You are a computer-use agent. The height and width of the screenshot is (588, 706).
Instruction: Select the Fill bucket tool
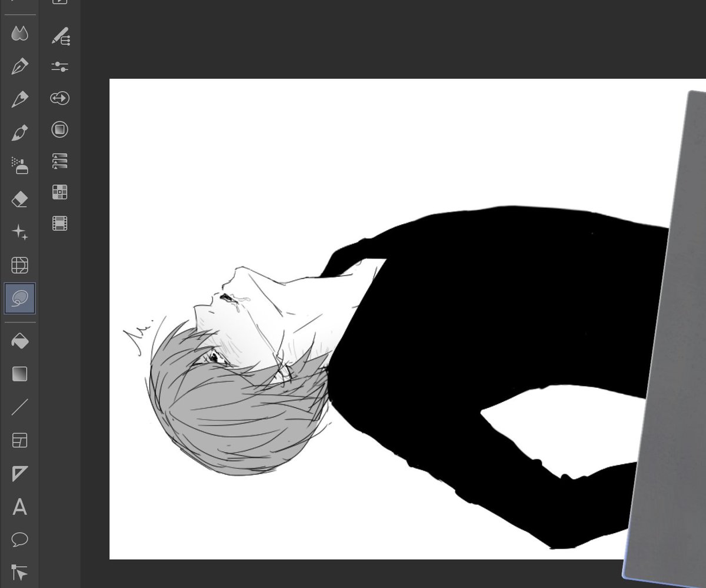pyautogui.click(x=19, y=341)
